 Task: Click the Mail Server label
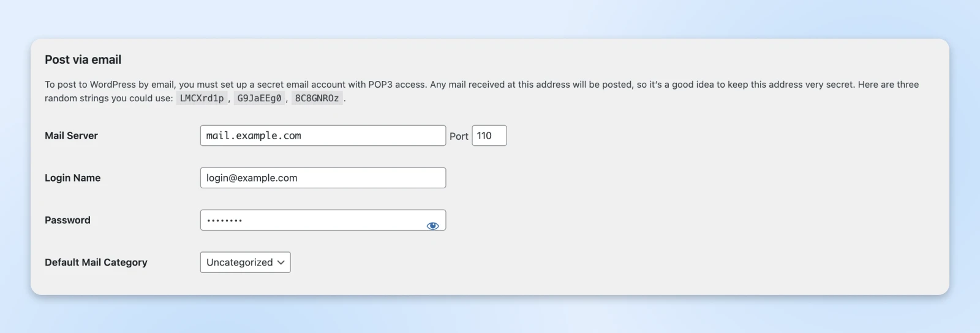tap(71, 136)
